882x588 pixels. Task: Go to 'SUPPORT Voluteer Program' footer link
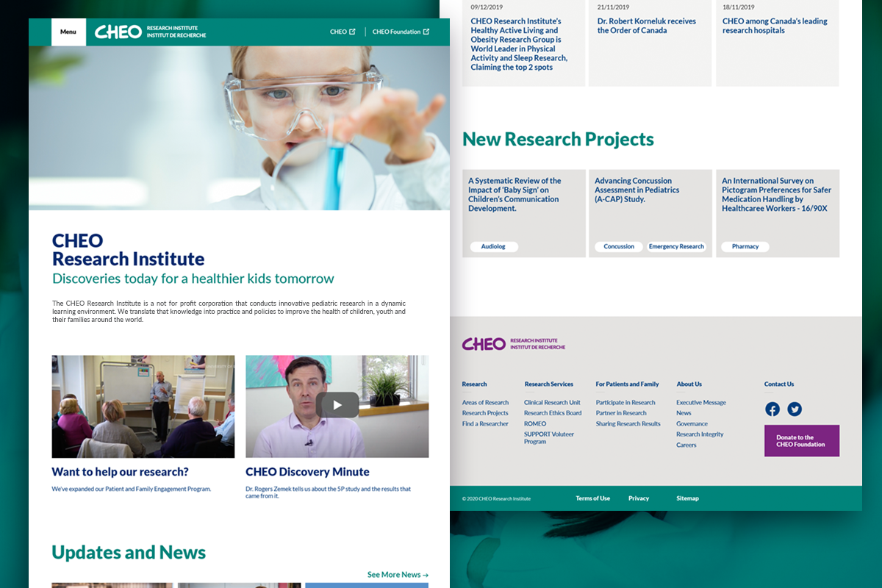pos(549,438)
